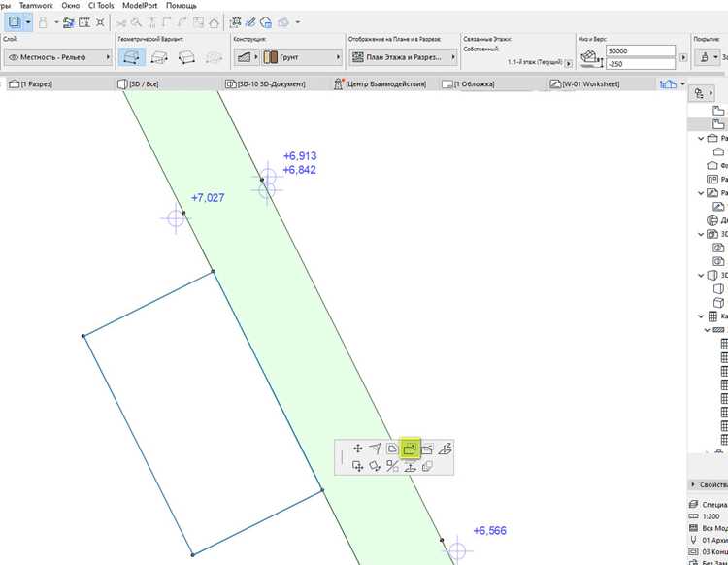Click the 1-й этаж story selector button
The height and width of the screenshot is (565, 728).
coord(568,64)
